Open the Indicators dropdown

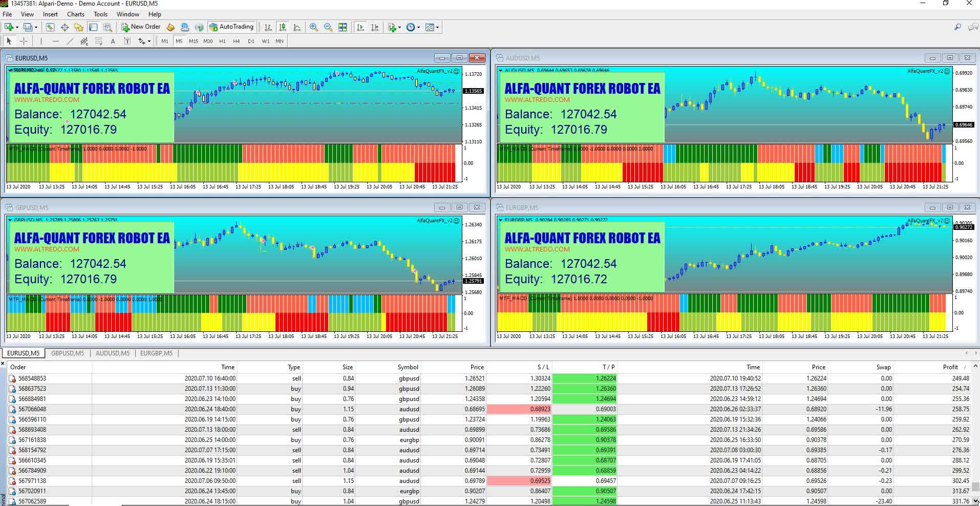(393, 27)
